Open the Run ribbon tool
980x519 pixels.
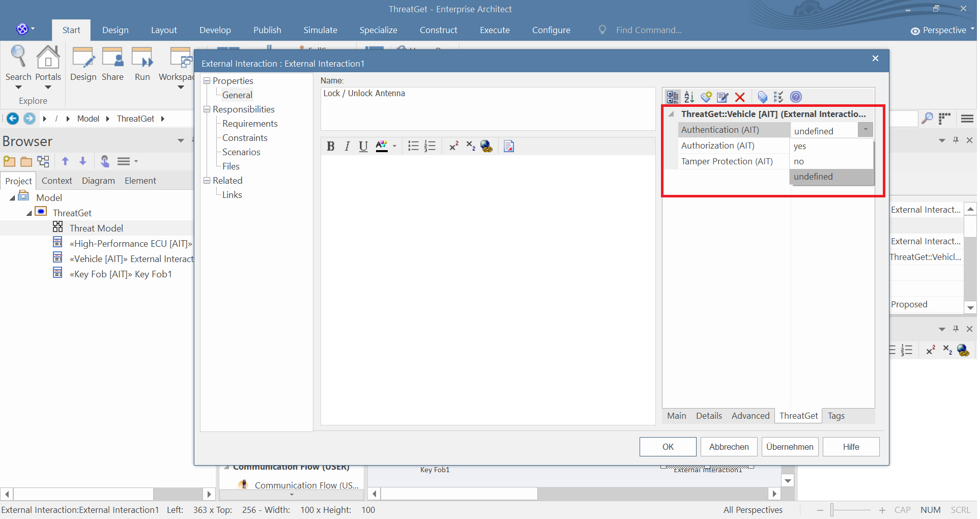(142, 64)
